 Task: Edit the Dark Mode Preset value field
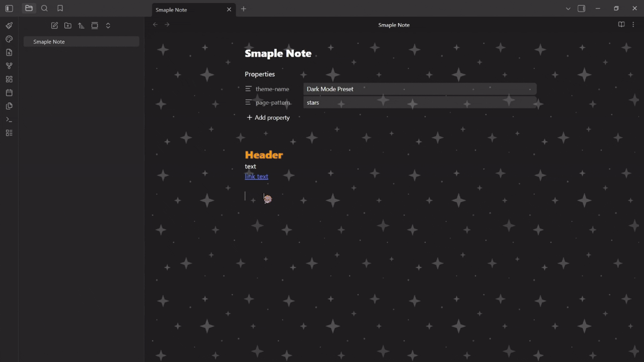(420, 89)
